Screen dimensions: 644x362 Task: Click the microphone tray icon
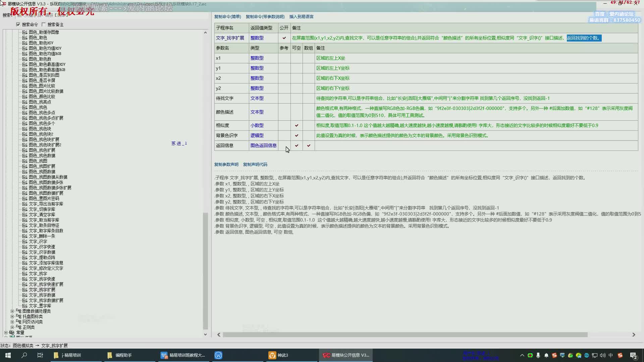[538, 355]
